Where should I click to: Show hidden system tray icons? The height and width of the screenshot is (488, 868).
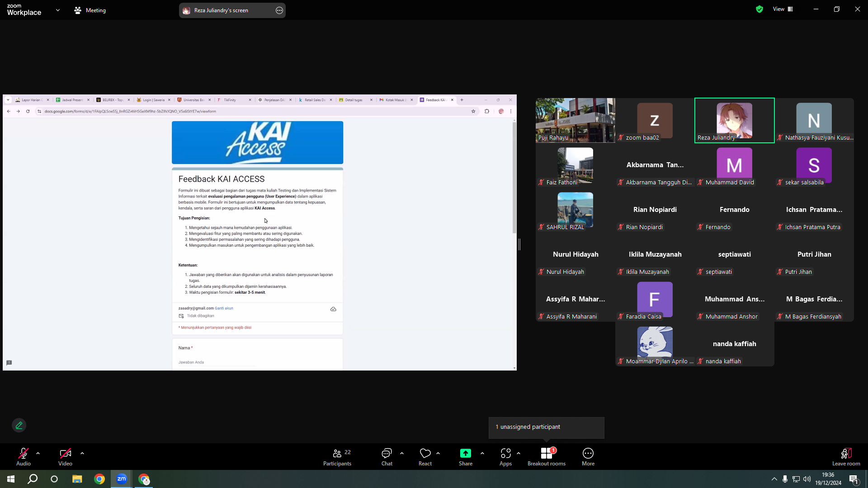pyautogui.click(x=774, y=479)
